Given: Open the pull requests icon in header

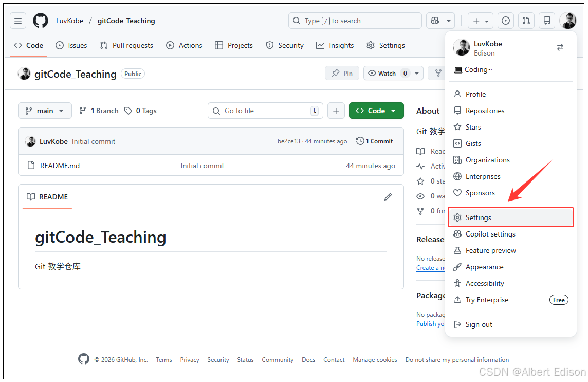Looking at the screenshot, I should coord(526,21).
